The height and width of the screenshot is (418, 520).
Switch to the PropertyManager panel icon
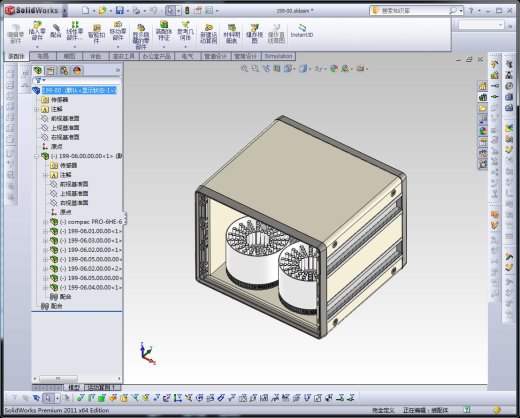[51, 71]
